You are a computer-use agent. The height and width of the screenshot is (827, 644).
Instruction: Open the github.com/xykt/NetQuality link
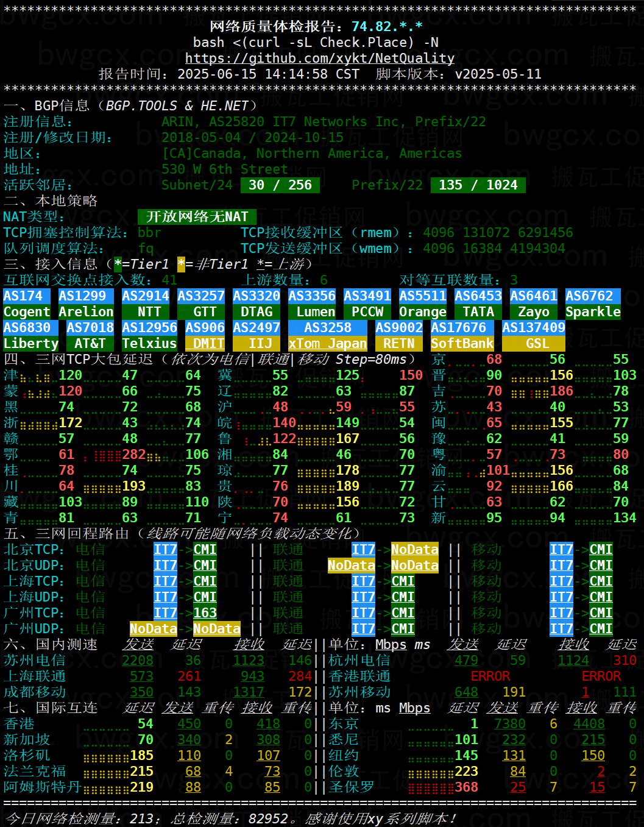(320, 59)
